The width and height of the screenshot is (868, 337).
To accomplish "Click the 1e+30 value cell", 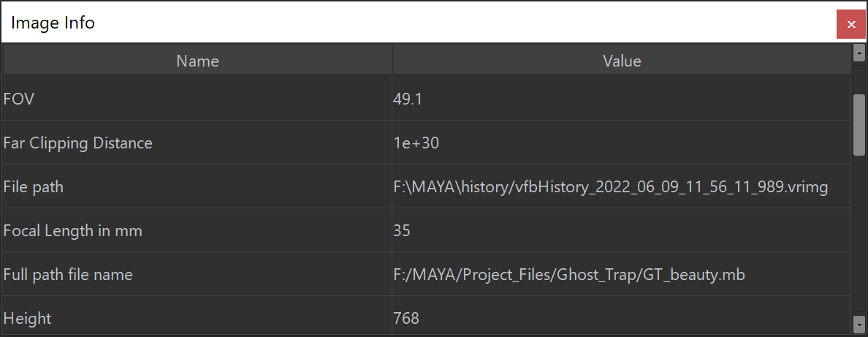I will click(416, 143).
